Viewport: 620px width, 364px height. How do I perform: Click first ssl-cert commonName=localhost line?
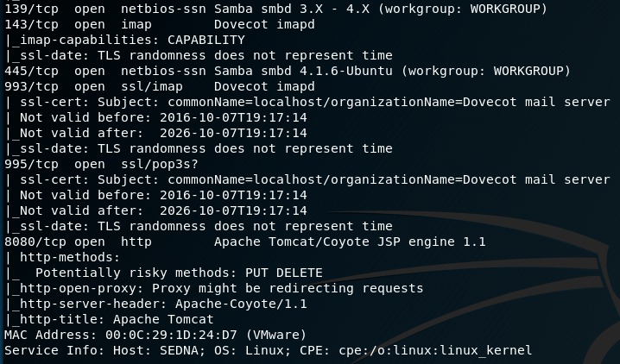pyautogui.click(x=307, y=102)
